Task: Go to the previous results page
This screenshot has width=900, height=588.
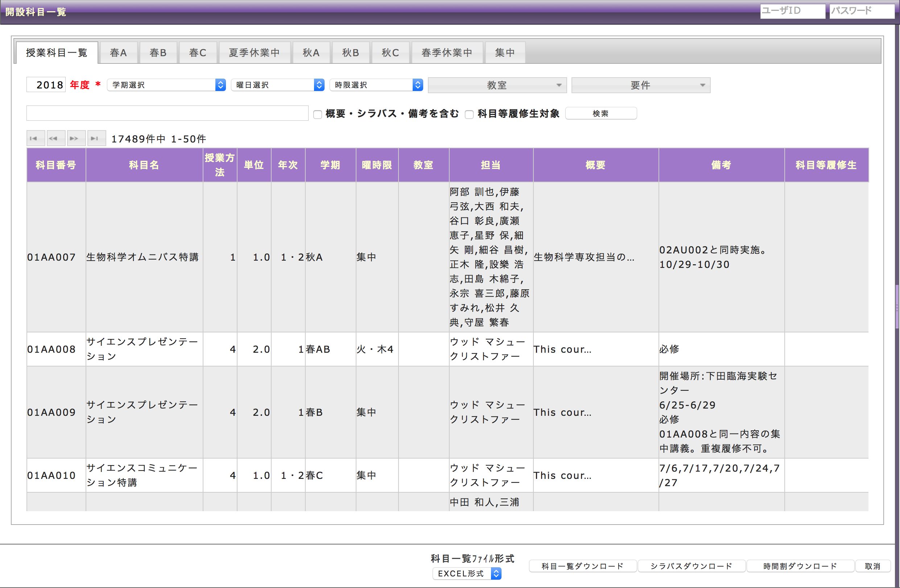Action: (55, 138)
